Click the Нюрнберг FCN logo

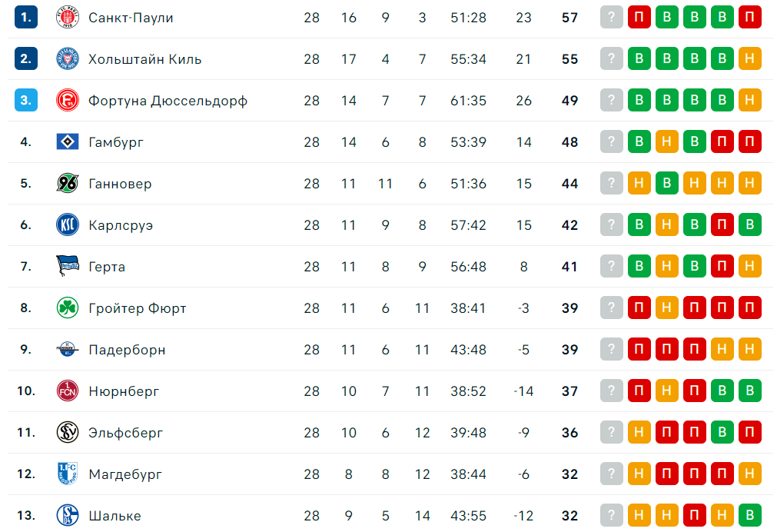pyautogui.click(x=68, y=391)
